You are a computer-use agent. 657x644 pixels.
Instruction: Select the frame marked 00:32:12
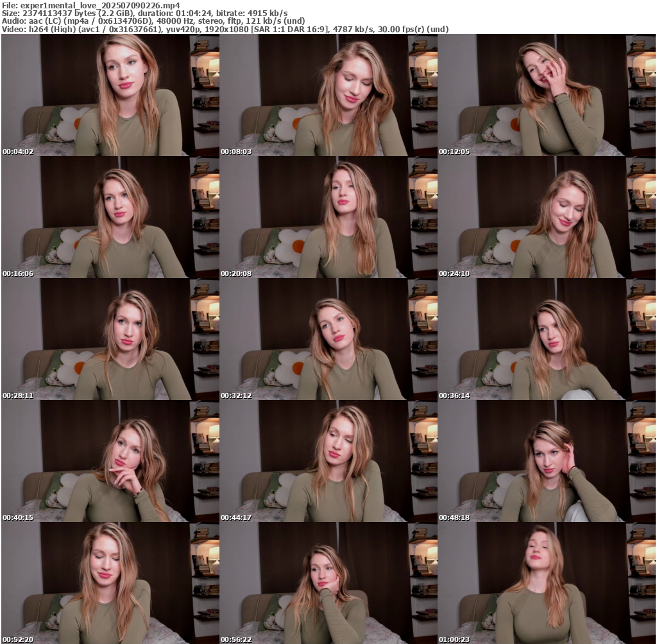328,339
